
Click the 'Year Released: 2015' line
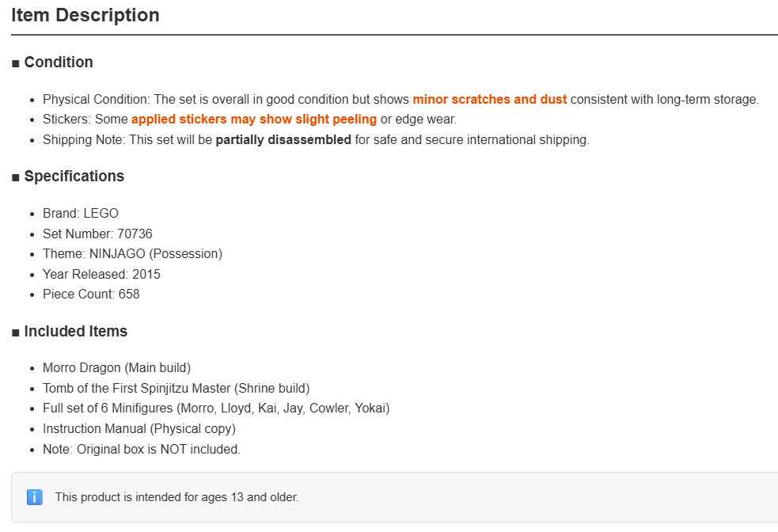(x=101, y=274)
